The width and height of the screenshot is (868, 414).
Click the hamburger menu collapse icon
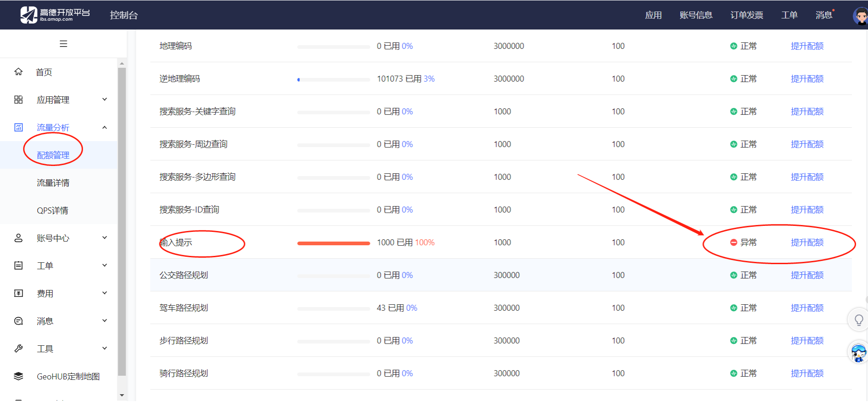click(64, 44)
